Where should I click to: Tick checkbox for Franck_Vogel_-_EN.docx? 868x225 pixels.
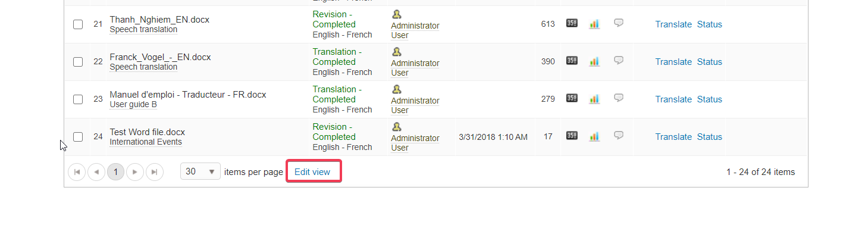pyautogui.click(x=78, y=62)
